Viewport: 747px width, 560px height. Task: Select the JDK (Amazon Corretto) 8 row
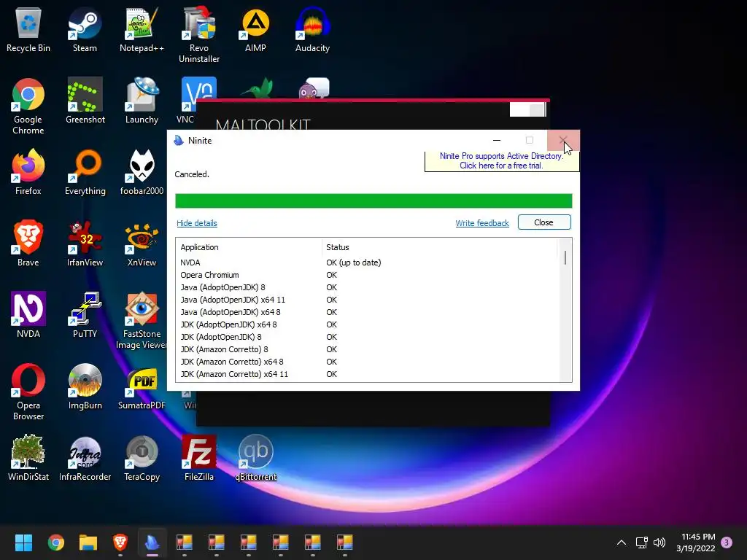[x=367, y=349]
